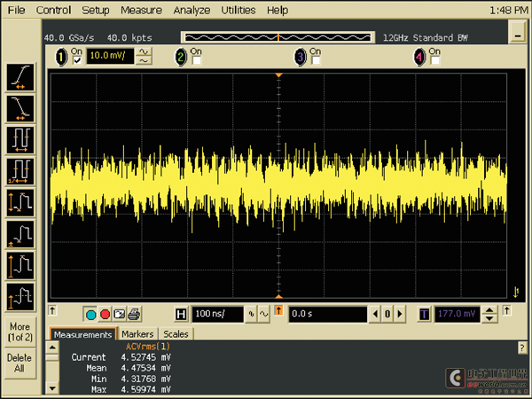The width and height of the screenshot is (532, 399).
Task: Open the Scales tab
Action: point(176,334)
